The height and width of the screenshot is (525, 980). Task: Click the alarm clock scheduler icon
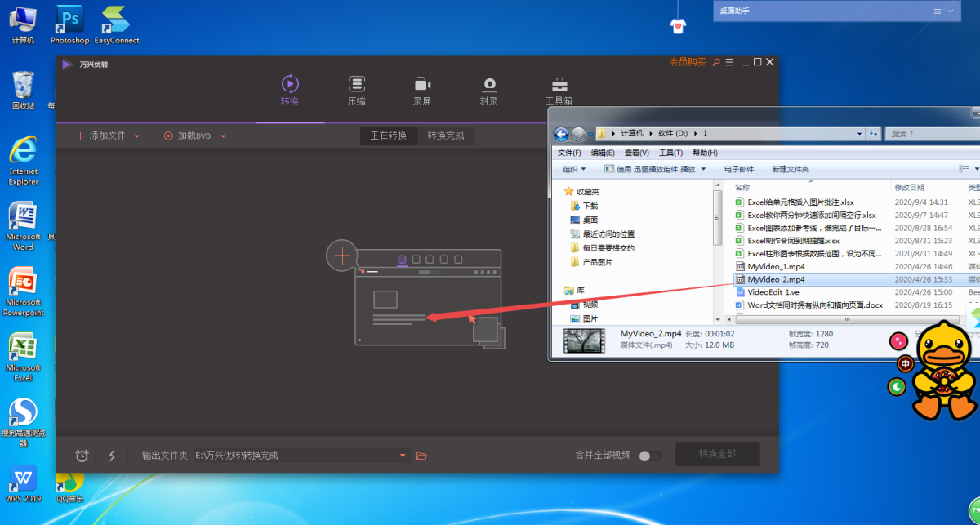(x=82, y=456)
